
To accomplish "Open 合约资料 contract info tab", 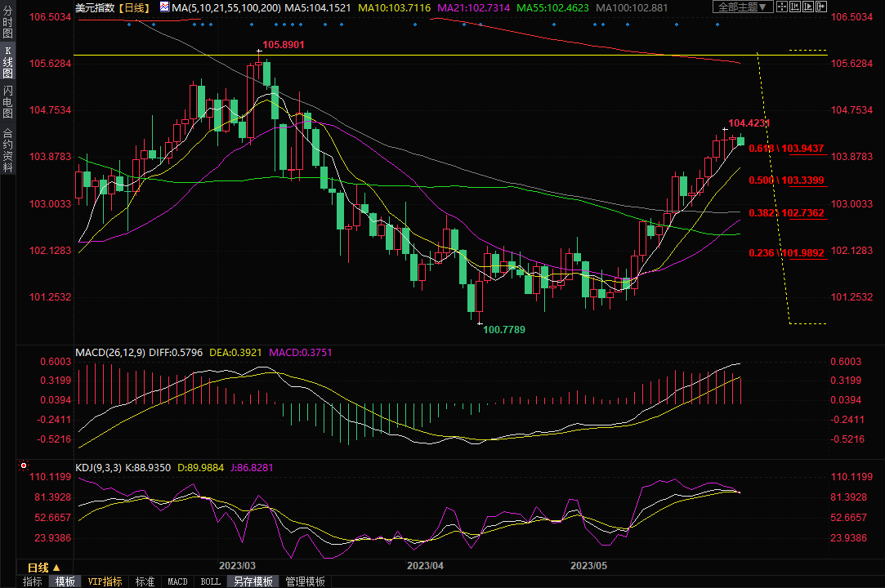I will tap(7, 149).
